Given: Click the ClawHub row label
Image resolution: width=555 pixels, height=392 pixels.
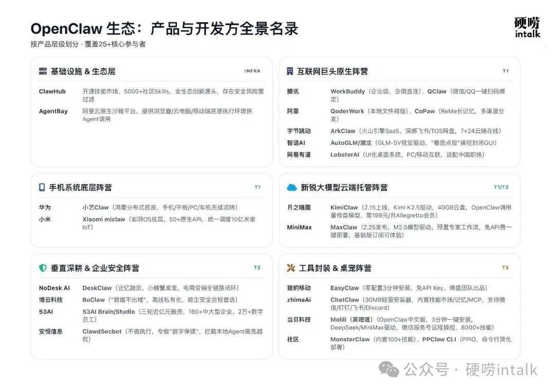Looking at the screenshot, I should (52, 91).
